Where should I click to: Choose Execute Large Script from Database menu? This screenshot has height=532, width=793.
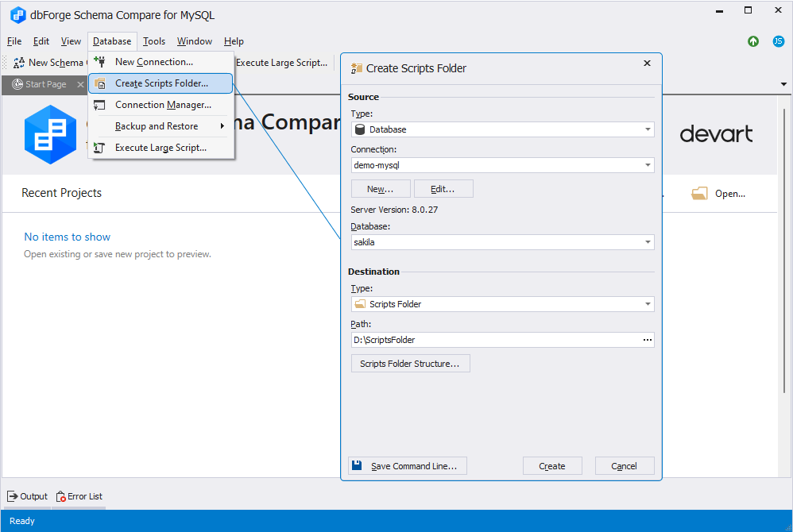click(161, 148)
